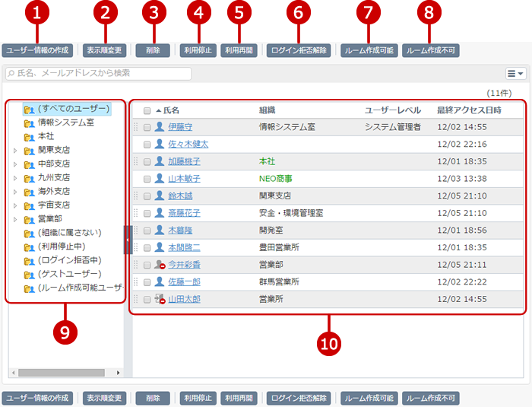Click the magnifier icon in search box

pyautogui.click(x=11, y=74)
